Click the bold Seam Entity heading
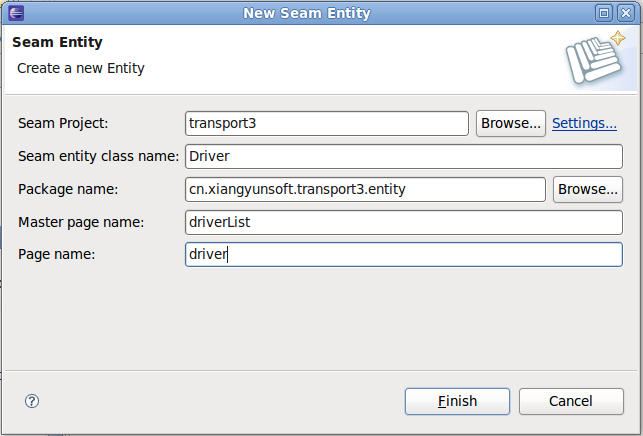 pos(57,42)
